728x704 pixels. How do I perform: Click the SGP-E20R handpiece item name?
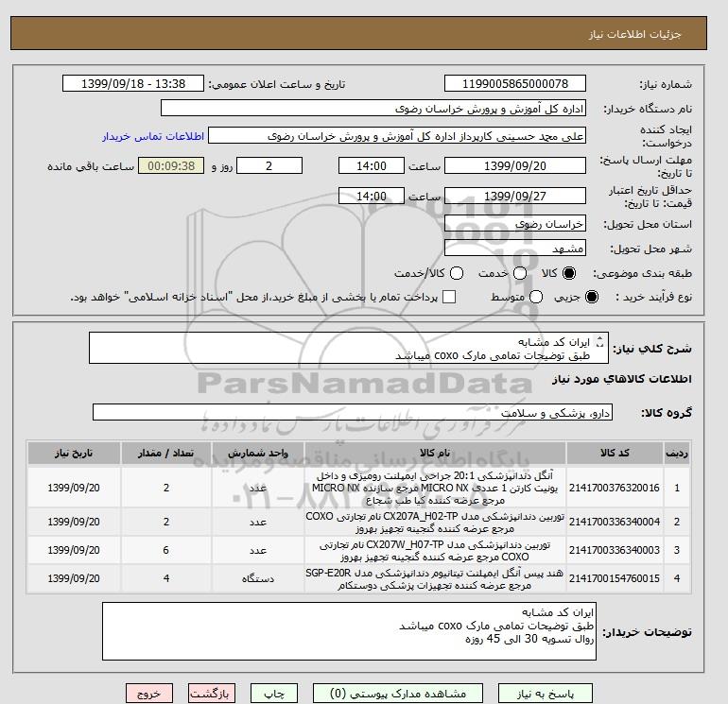pos(435,579)
